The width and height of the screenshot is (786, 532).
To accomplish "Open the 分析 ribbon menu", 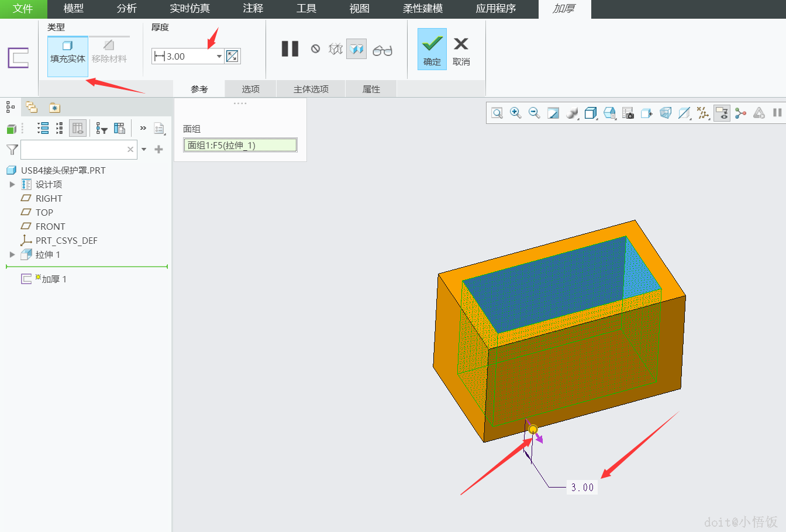I will (126, 9).
